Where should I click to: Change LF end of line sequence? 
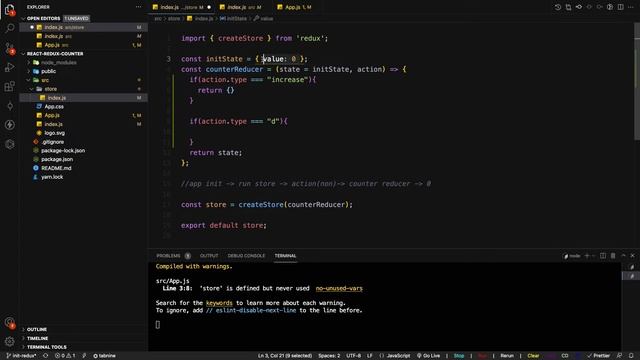pos(369,356)
